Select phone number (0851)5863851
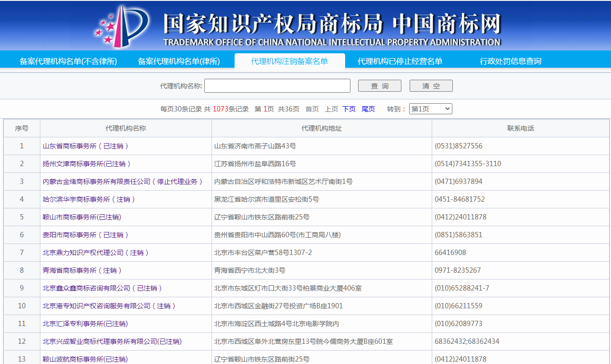Screen dimensions: 611x364 coord(458,235)
